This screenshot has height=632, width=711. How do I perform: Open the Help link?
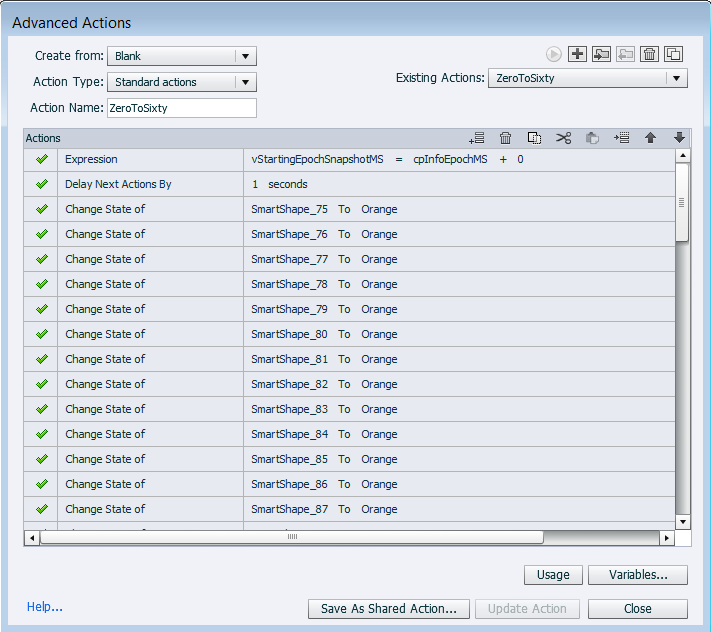(45, 607)
